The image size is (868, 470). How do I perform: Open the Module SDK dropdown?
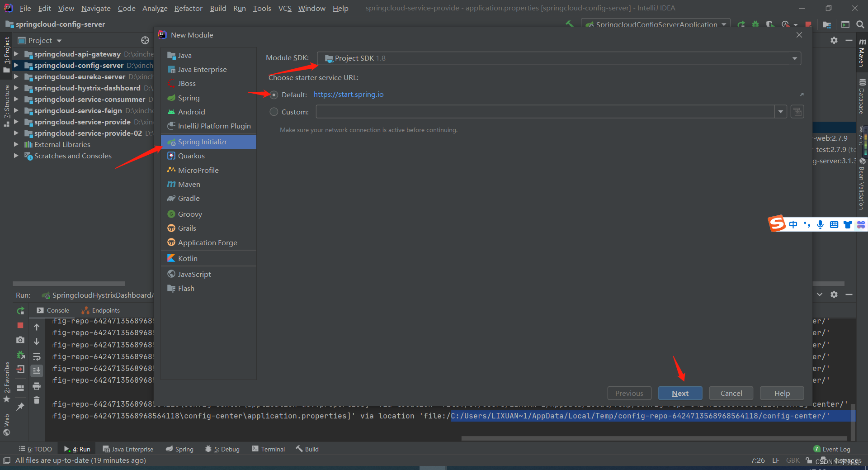pos(559,58)
